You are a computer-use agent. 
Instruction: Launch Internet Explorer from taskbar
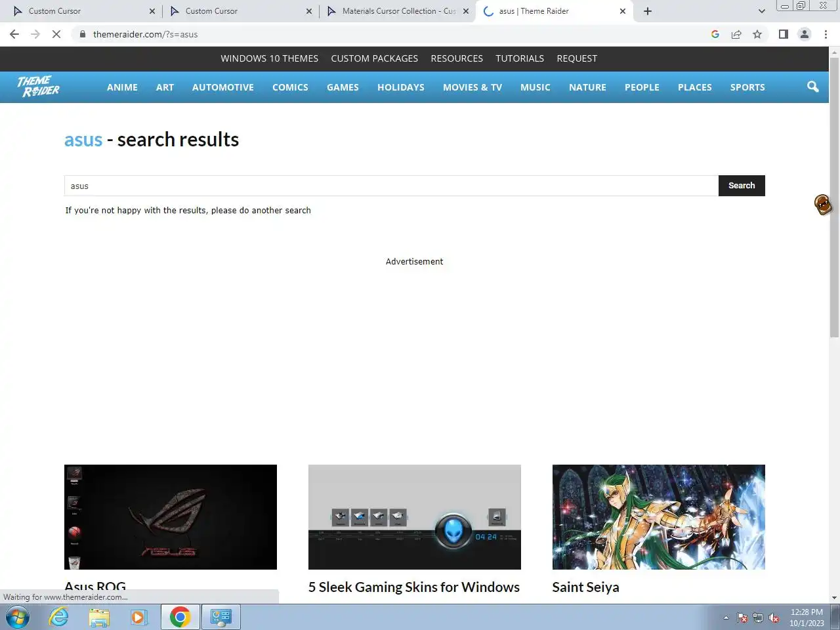point(59,618)
